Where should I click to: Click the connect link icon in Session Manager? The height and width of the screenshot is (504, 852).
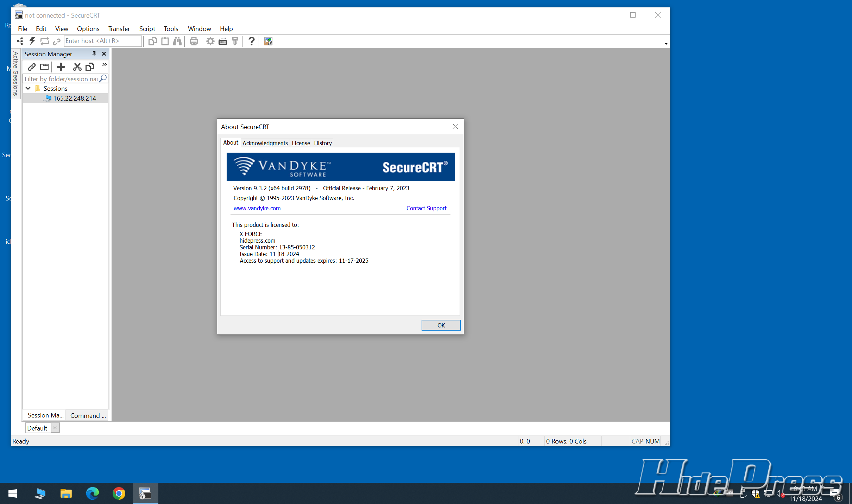coord(32,67)
